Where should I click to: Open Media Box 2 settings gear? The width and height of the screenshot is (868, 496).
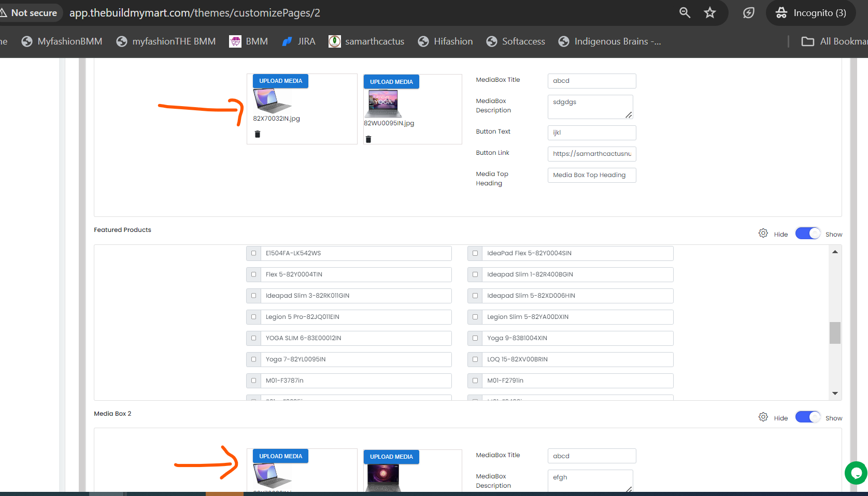click(x=763, y=417)
